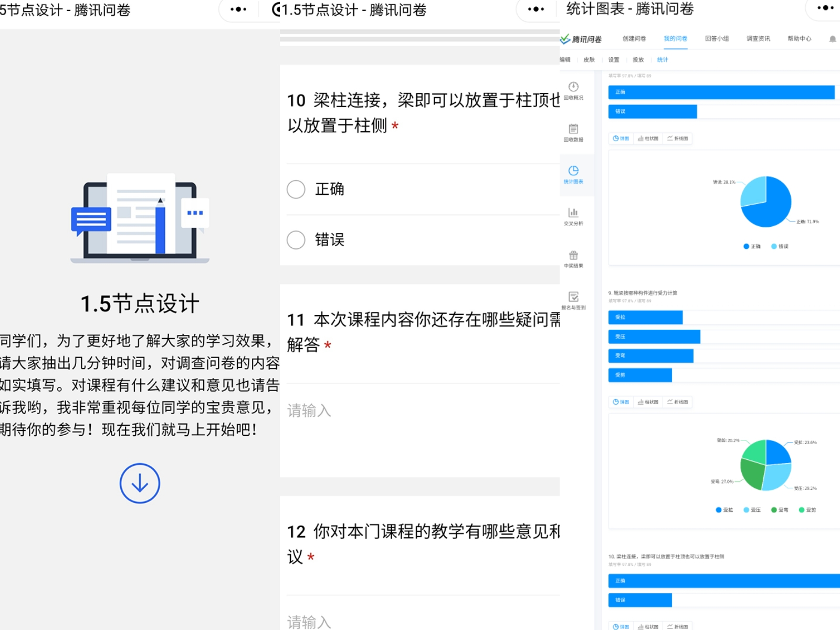Select 统计图表 in the sidebar
Image resolution: width=840 pixels, height=630 pixels.
click(573, 174)
